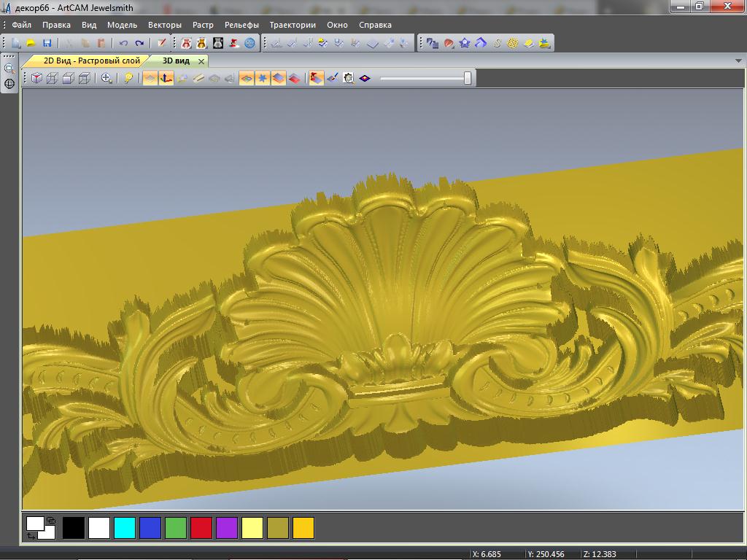Click the dark blue diamond relief icon

point(365,78)
